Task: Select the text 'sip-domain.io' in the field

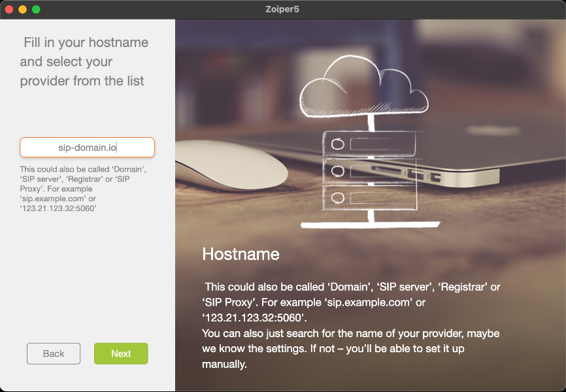Action: (x=87, y=147)
